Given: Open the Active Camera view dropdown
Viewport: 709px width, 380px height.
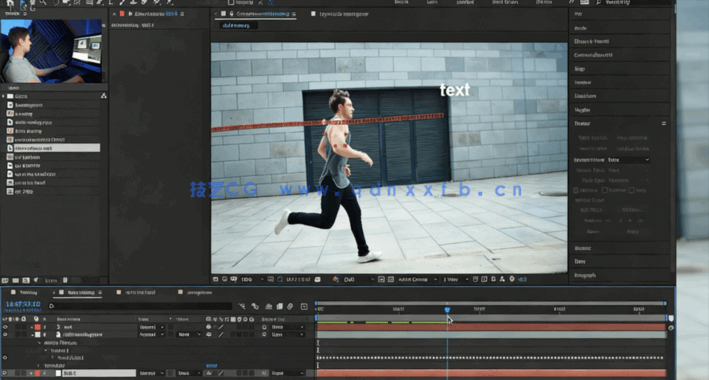Looking at the screenshot, I should pos(417,280).
